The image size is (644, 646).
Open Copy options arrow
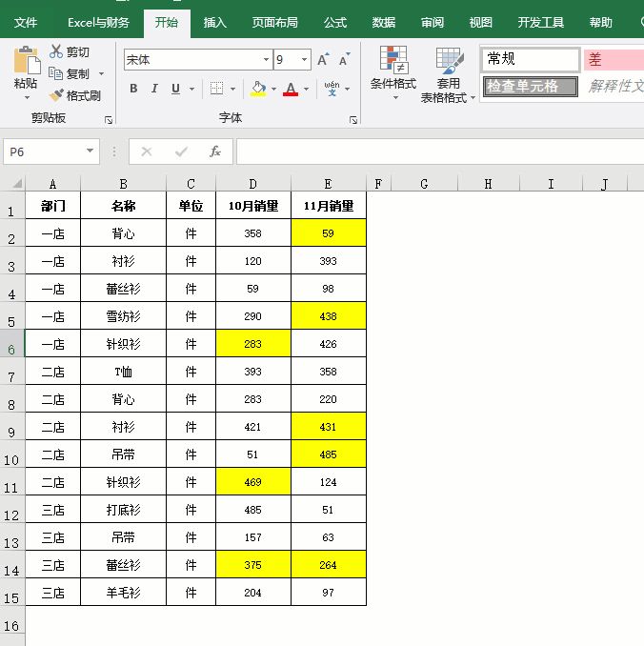coord(101,73)
